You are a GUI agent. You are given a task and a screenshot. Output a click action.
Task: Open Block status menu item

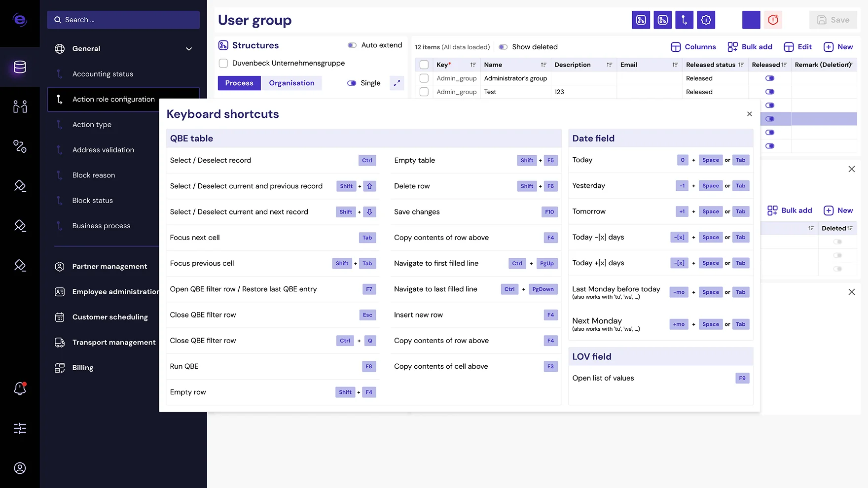point(93,201)
